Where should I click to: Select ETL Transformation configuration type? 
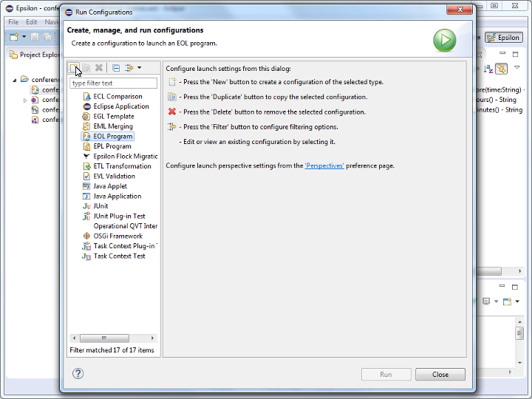tap(122, 166)
